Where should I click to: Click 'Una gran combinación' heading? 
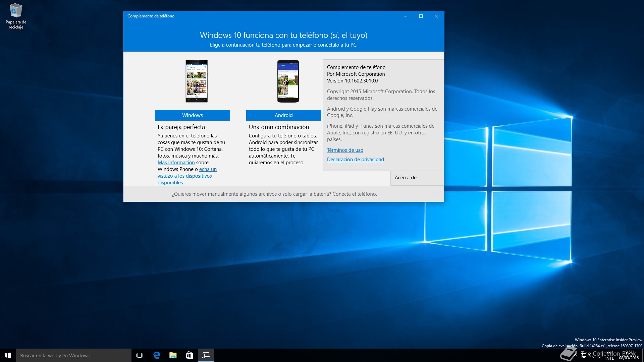[279, 127]
